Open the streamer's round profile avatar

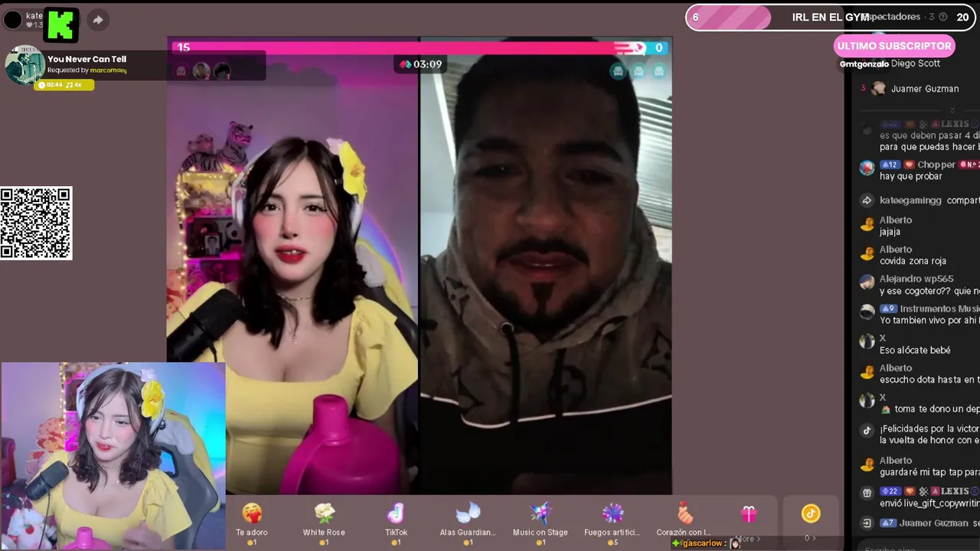pos(13,20)
